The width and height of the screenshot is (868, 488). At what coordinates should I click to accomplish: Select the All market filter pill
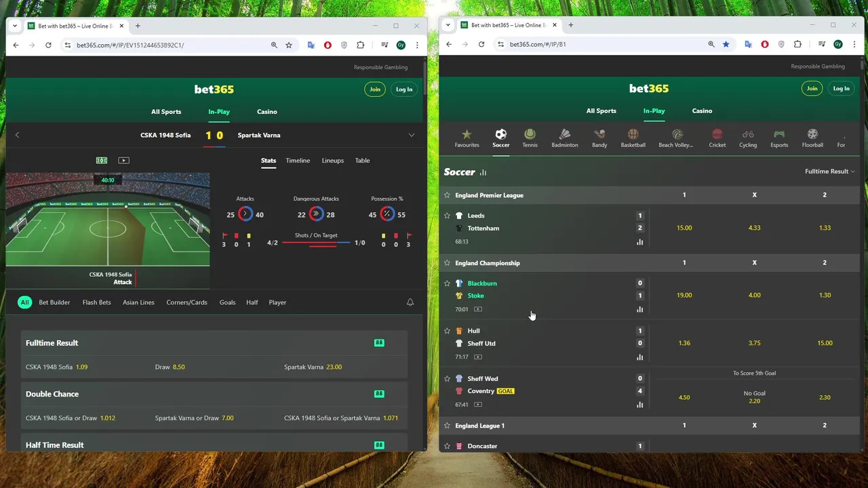tap(24, 302)
